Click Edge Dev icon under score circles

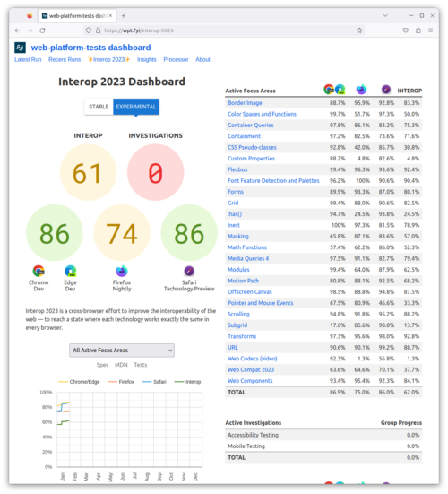[x=70, y=271]
